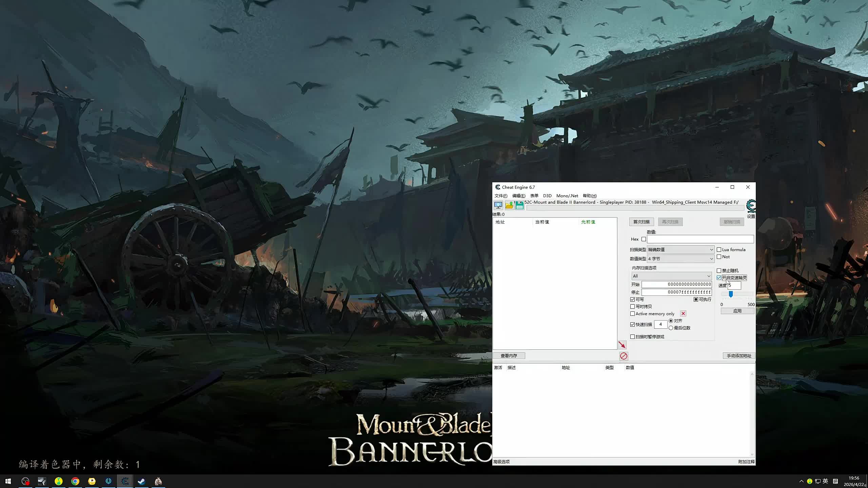Click the save floppy disk icon
Screen dimensions: 868x488
[x=519, y=205]
